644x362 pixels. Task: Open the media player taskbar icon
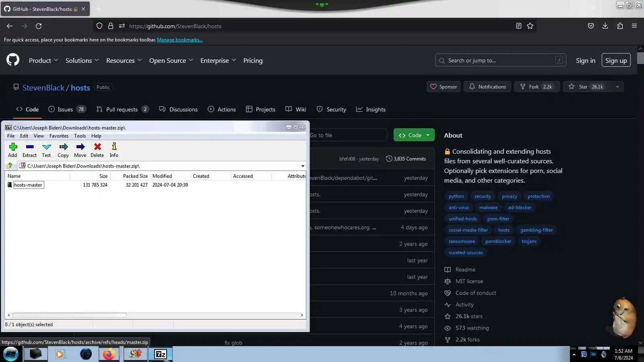(x=60, y=354)
